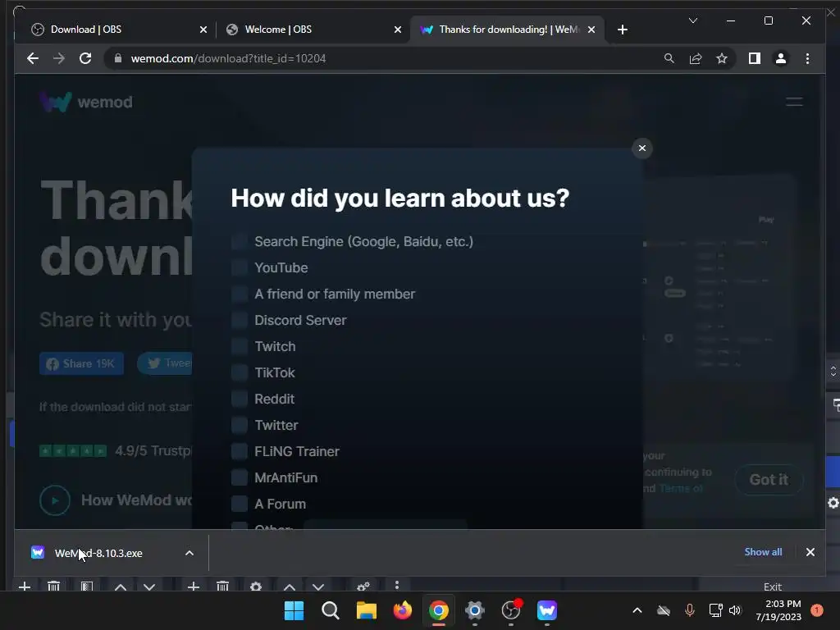840x630 pixels.
Task: Close the 'Download | OBS' tab
Action: click(203, 30)
